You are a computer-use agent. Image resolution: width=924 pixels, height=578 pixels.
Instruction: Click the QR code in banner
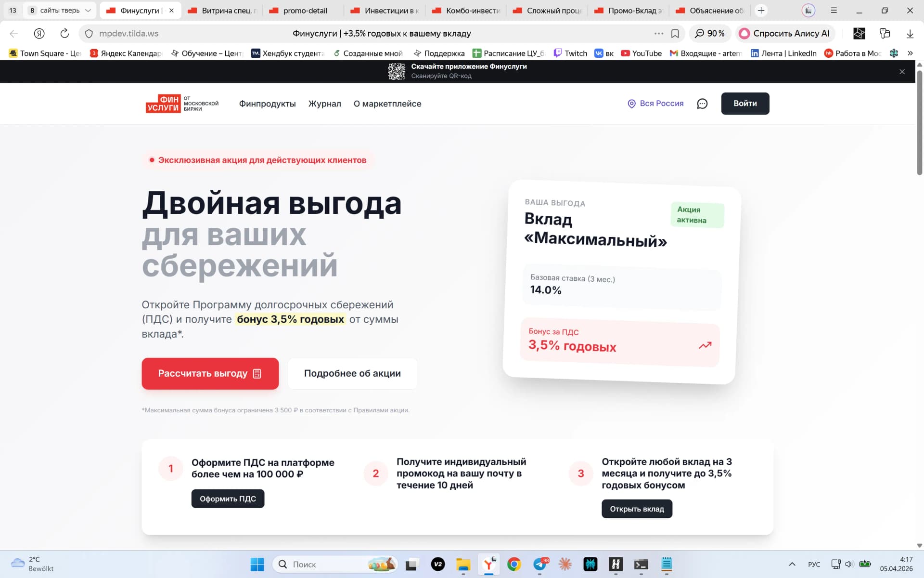click(x=397, y=71)
